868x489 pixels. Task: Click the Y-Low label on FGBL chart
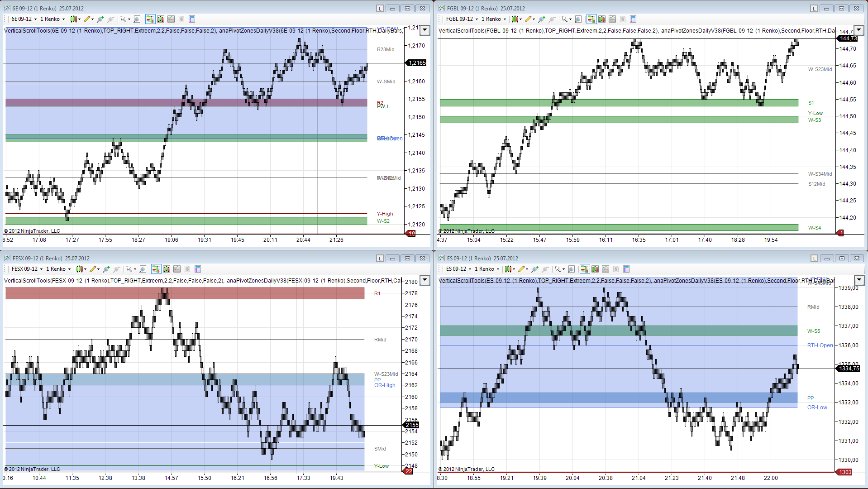[816, 113]
